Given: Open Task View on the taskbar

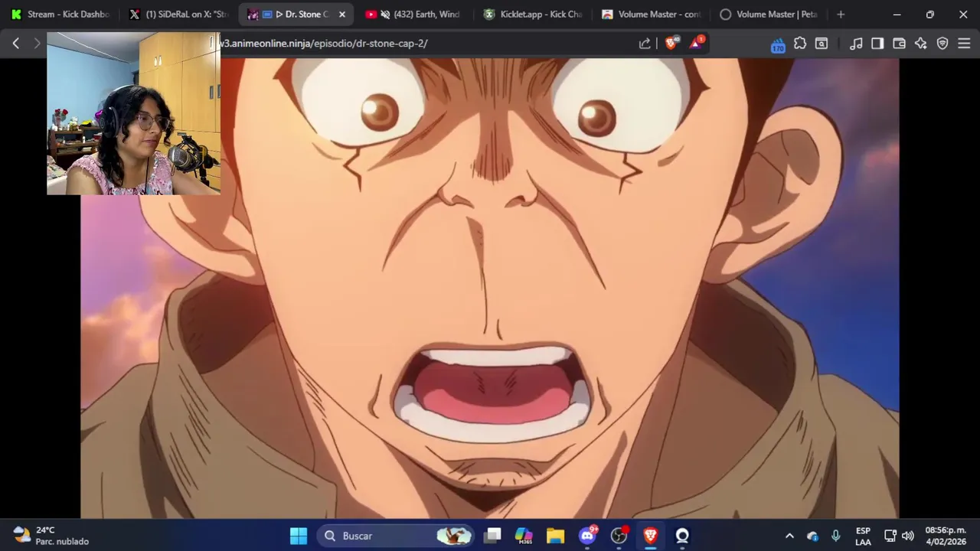Looking at the screenshot, I should (x=492, y=536).
